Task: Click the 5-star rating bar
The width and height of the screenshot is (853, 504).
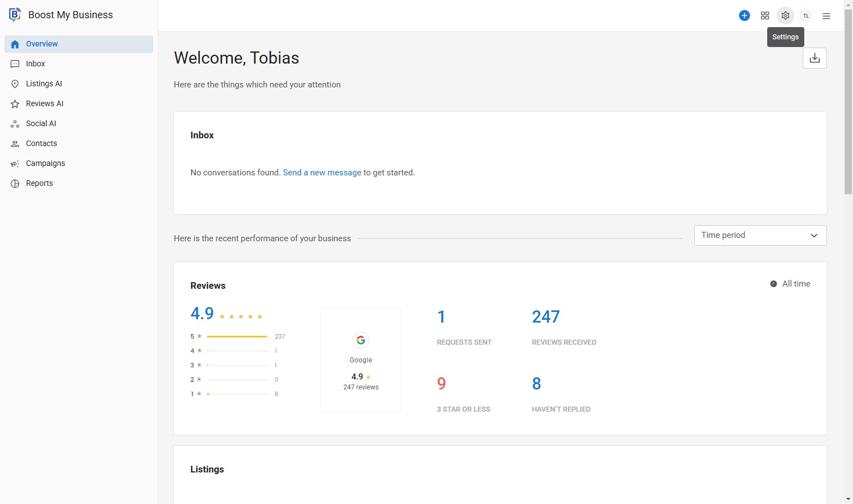Action: (237, 336)
